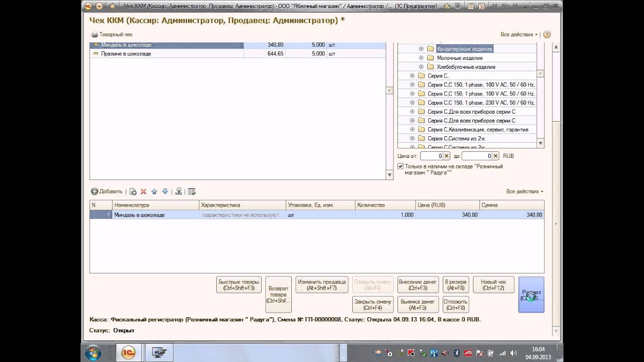Click the Новый чек button
The image size is (644, 362).
tap(494, 285)
